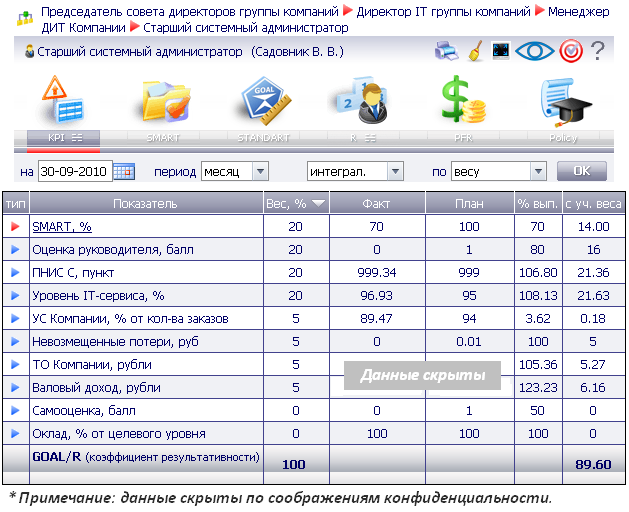Click the Невозмещенные потери, руб row text
Viewport: 629px width, 512px height.
(x=116, y=342)
